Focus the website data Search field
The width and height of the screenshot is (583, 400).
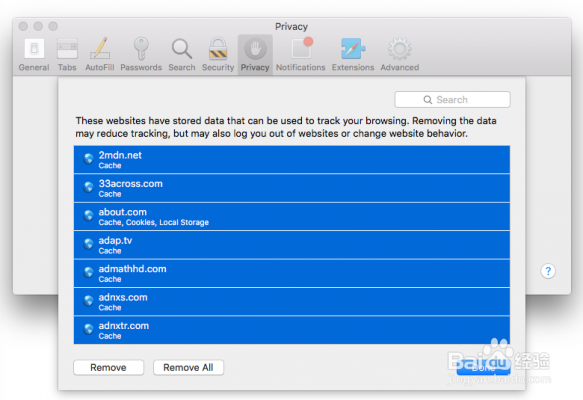[x=452, y=100]
